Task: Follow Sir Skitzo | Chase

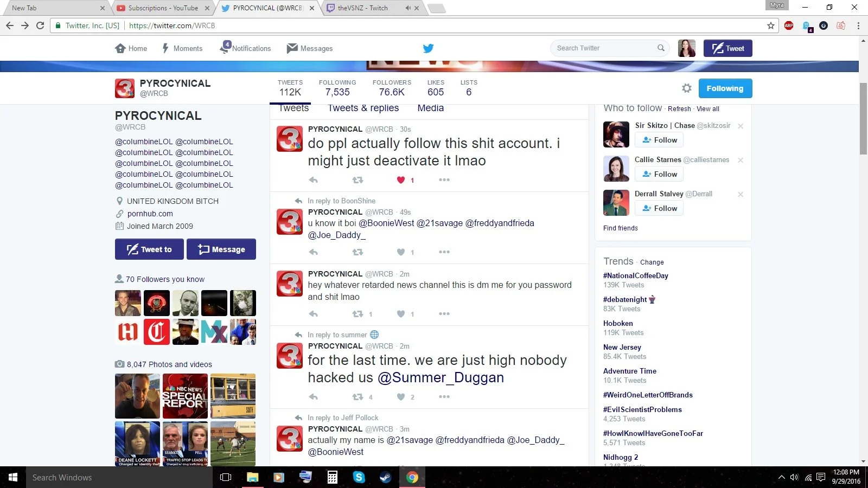Action: click(x=659, y=140)
